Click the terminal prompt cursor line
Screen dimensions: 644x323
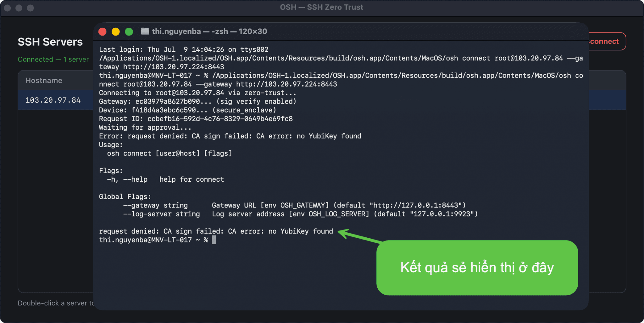[x=158, y=240]
